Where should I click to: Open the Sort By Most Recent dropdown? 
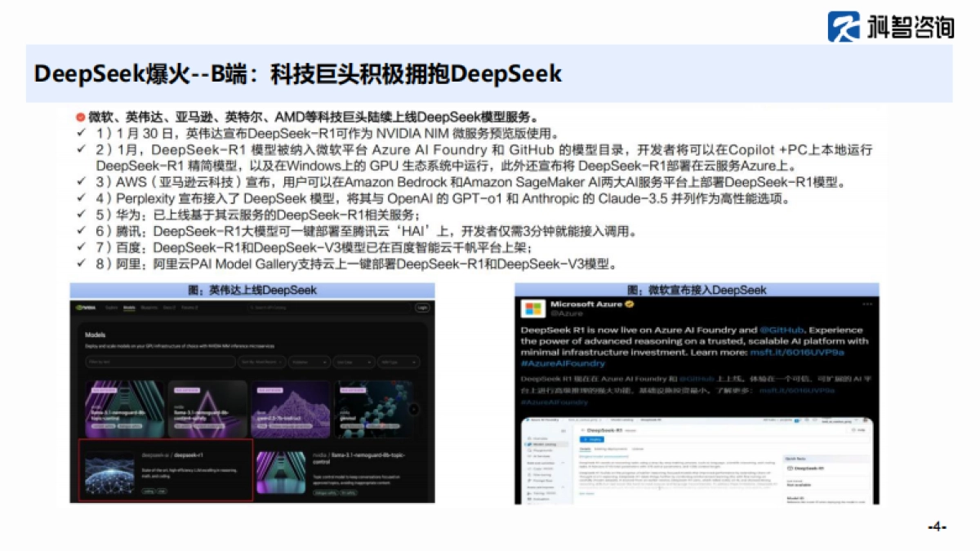pyautogui.click(x=261, y=362)
